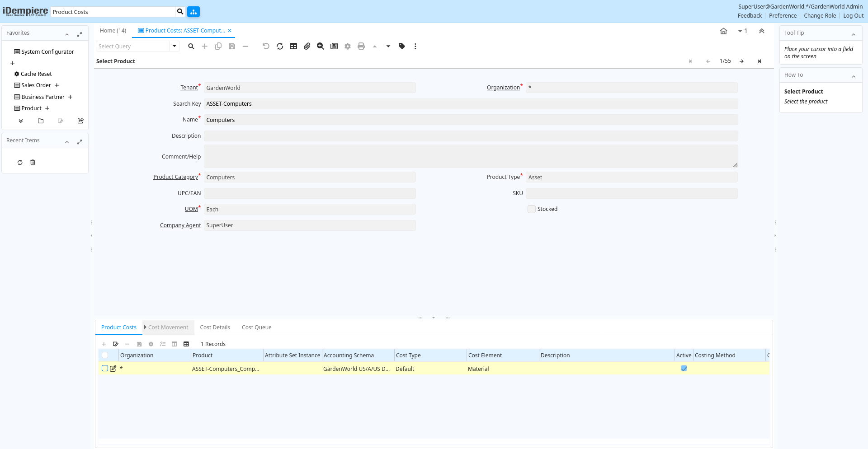
Task: Check the product cost row checkbox
Action: tap(105, 368)
